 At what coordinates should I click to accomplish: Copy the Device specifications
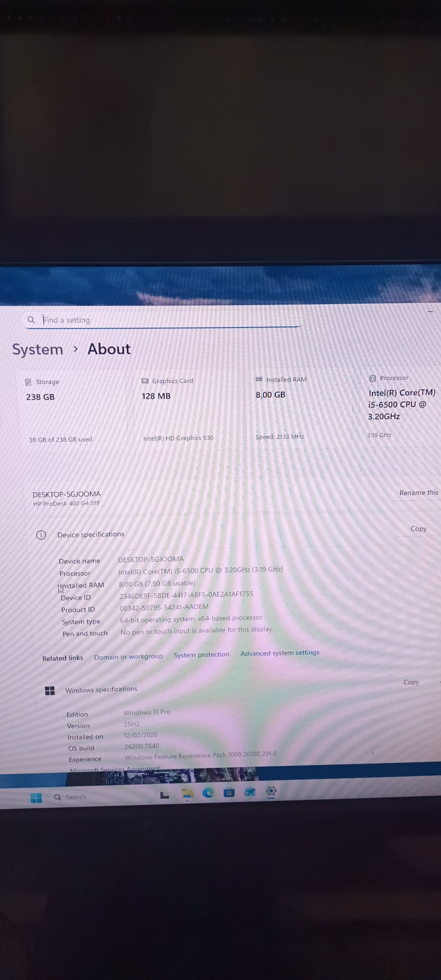(x=418, y=529)
